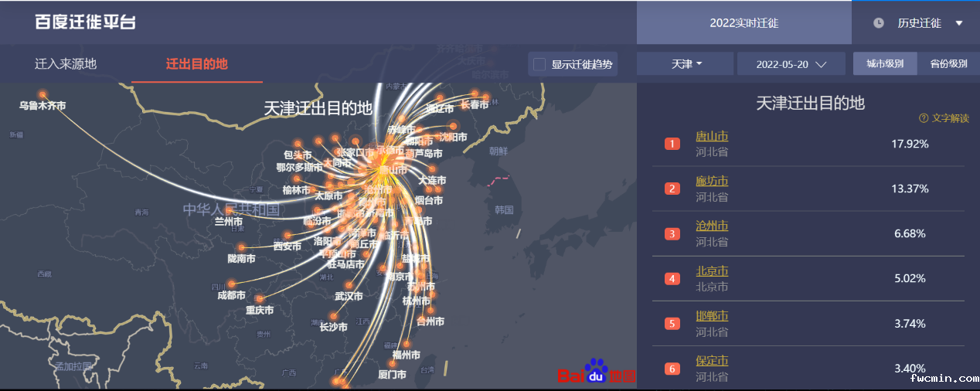This screenshot has height=391, width=980.
Task: Expand the 历史迁徙 dropdown arrow
Action: [959, 23]
